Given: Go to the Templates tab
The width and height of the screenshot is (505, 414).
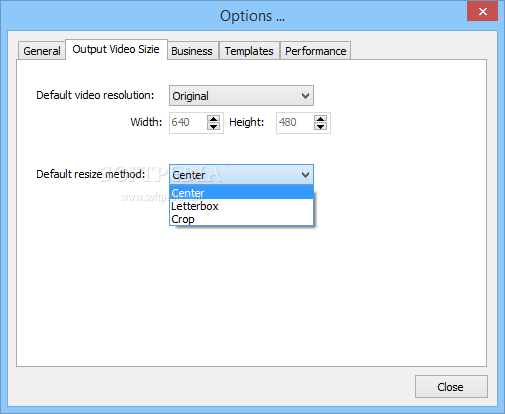Looking at the screenshot, I should [249, 51].
